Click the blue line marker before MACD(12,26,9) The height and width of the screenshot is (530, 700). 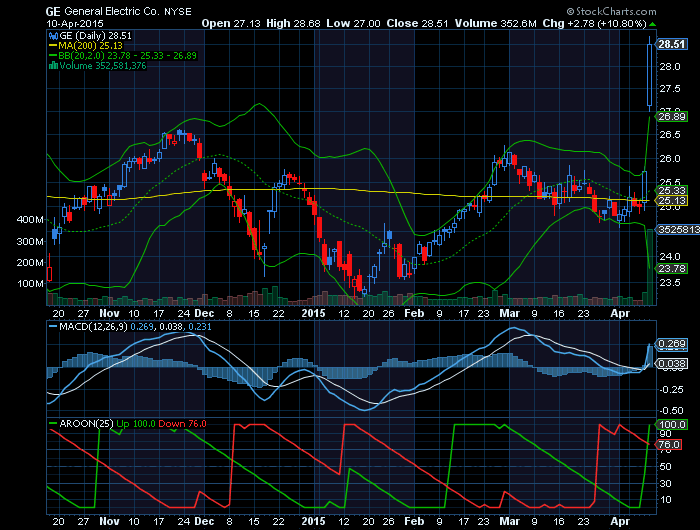[x=53, y=327]
